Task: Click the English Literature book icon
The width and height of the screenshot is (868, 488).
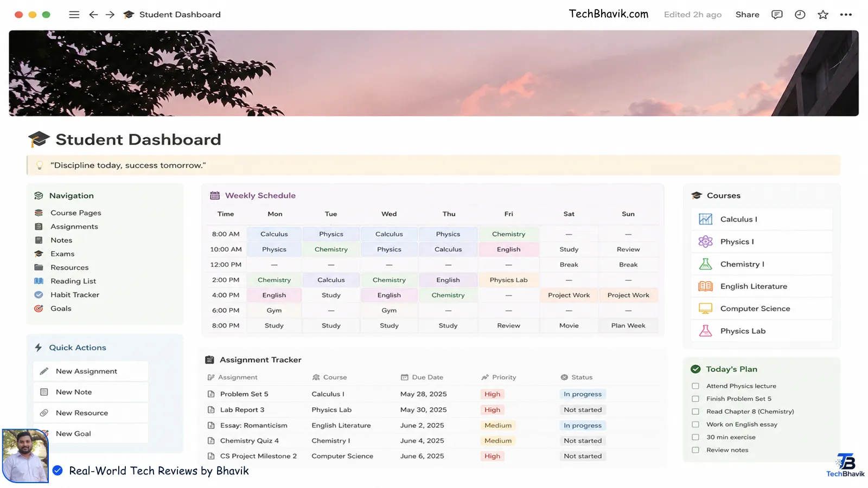Action: (705, 286)
